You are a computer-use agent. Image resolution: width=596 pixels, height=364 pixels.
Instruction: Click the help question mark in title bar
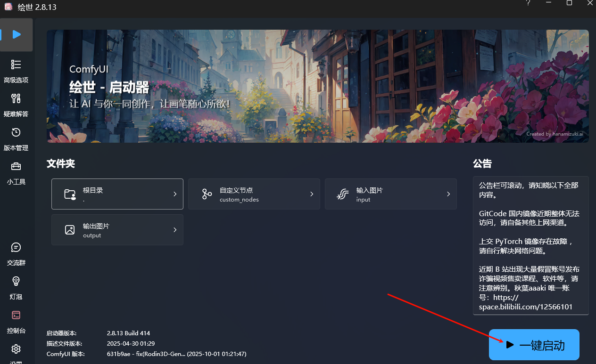click(528, 3)
